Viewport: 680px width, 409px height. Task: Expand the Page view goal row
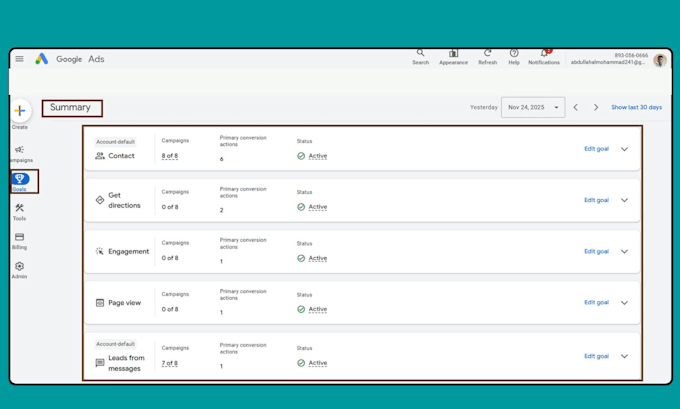coord(624,303)
